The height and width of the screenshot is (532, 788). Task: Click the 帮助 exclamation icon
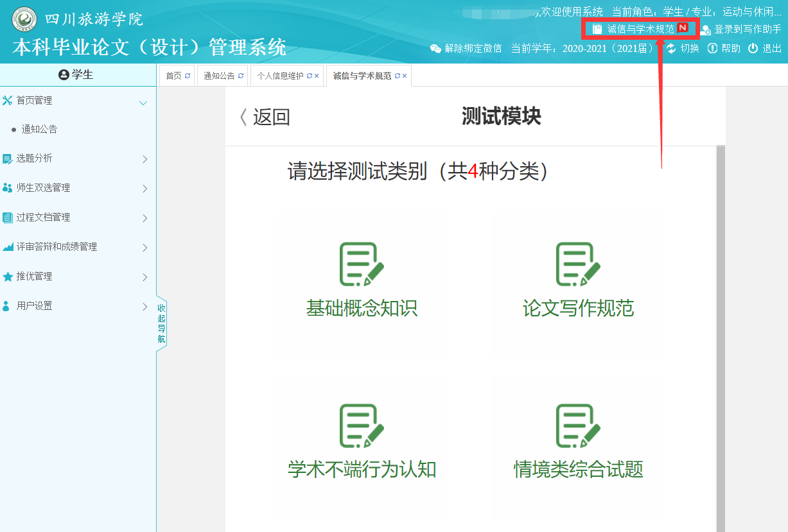click(x=712, y=48)
